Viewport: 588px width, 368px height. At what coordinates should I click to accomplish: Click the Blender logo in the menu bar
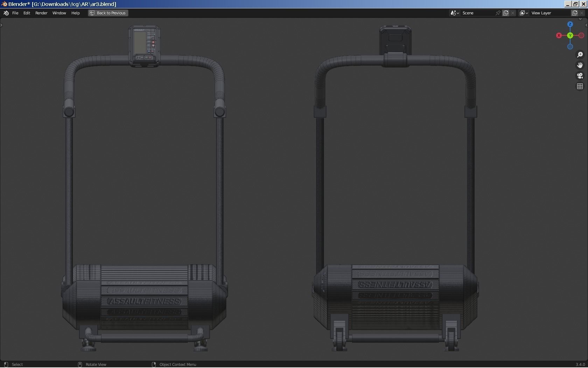[x=6, y=13]
